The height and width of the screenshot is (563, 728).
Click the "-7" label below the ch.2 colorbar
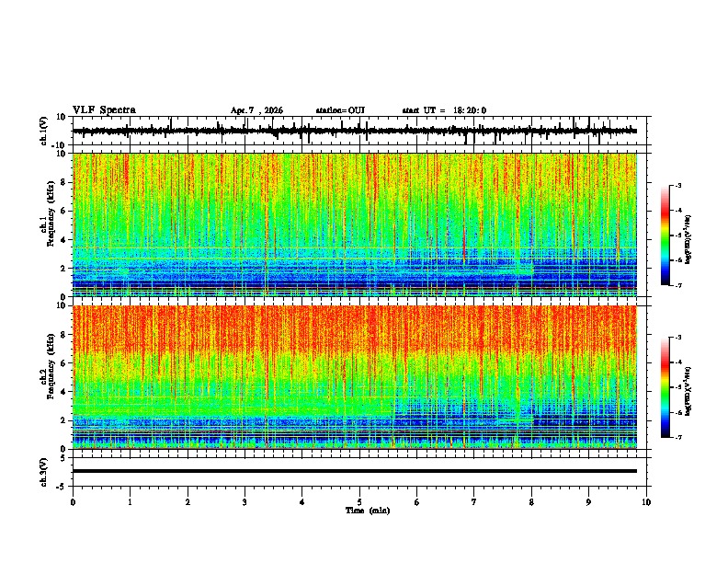click(x=677, y=437)
